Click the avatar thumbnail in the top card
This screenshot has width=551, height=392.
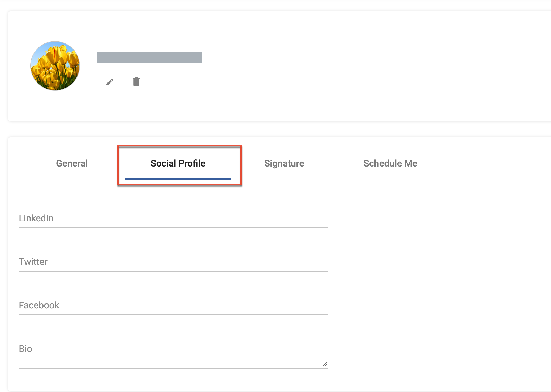coord(55,66)
